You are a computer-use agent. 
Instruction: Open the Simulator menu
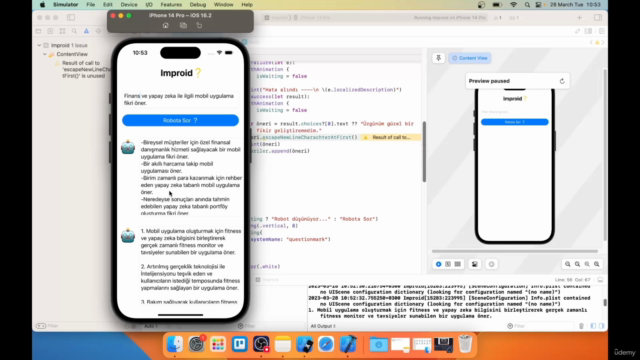coord(65,5)
